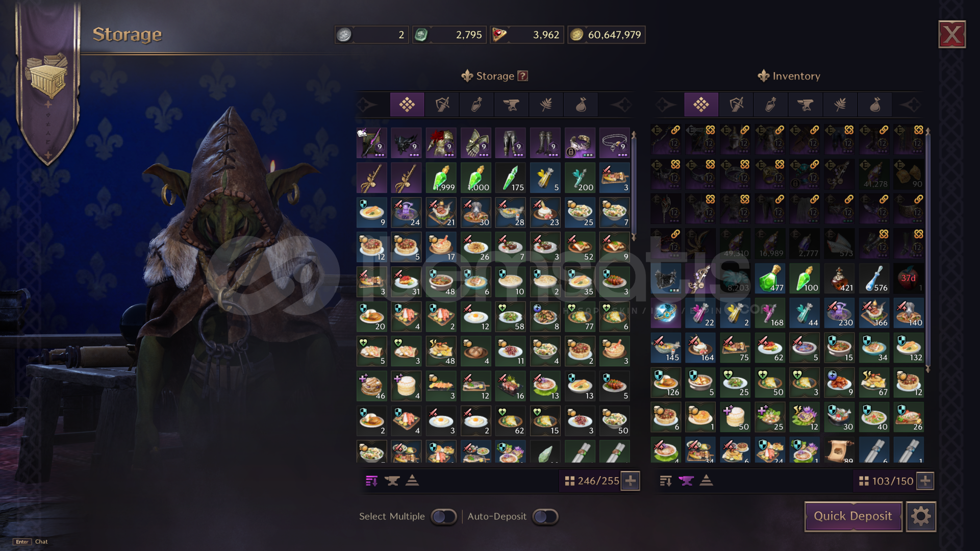Click the gold coin currency counter

(x=607, y=35)
